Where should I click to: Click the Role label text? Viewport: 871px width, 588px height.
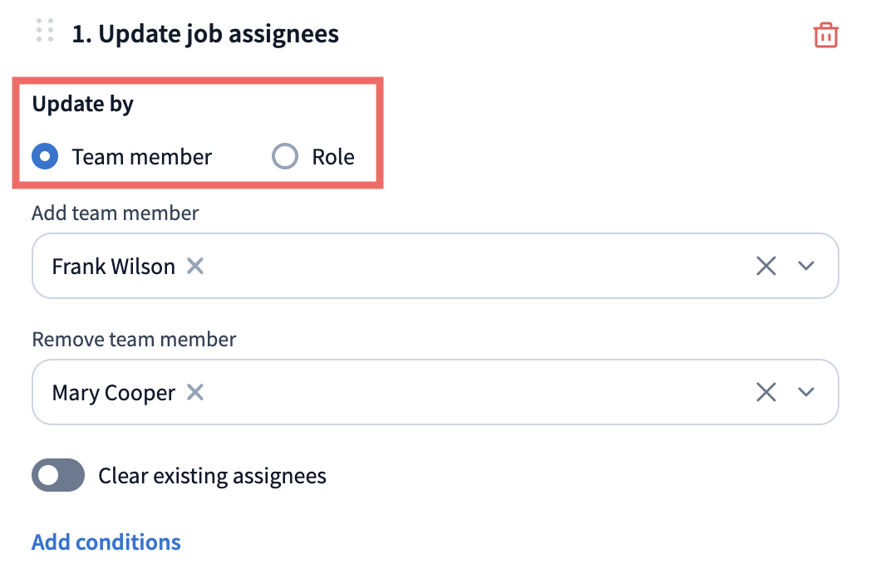click(333, 157)
